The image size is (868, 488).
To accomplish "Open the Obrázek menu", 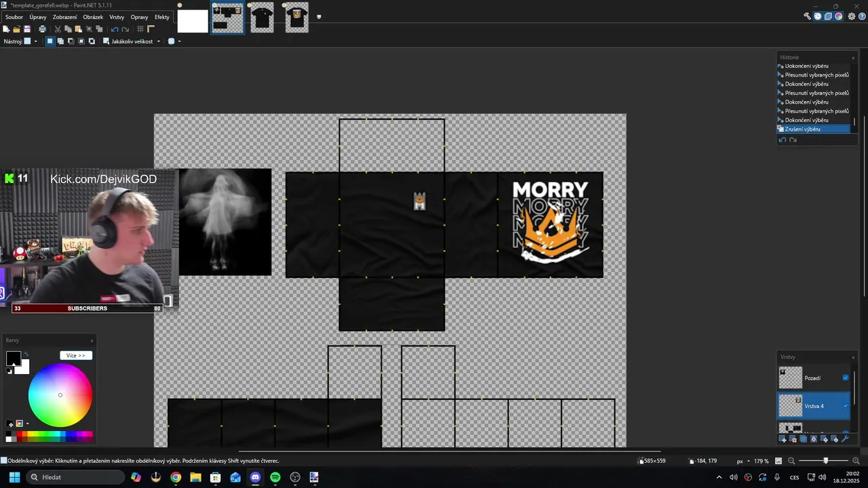I will (93, 17).
